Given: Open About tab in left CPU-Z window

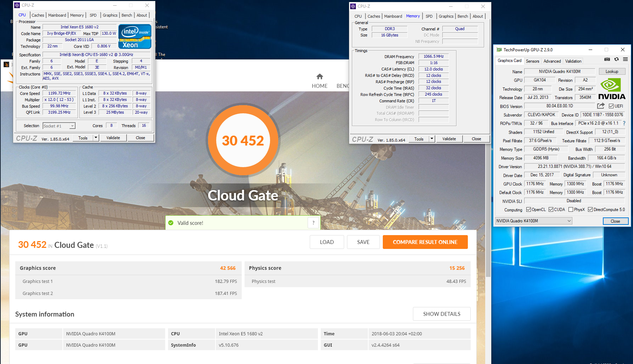Looking at the screenshot, I should point(142,15).
